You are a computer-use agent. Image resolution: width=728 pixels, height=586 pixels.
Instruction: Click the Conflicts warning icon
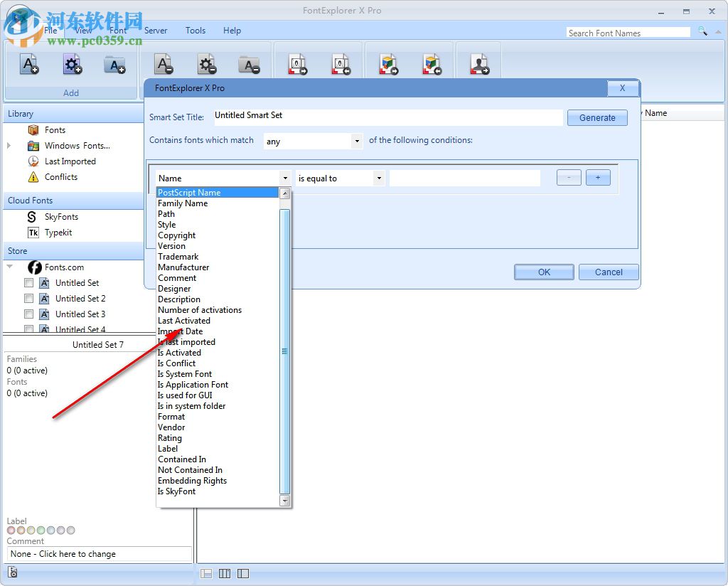click(33, 177)
